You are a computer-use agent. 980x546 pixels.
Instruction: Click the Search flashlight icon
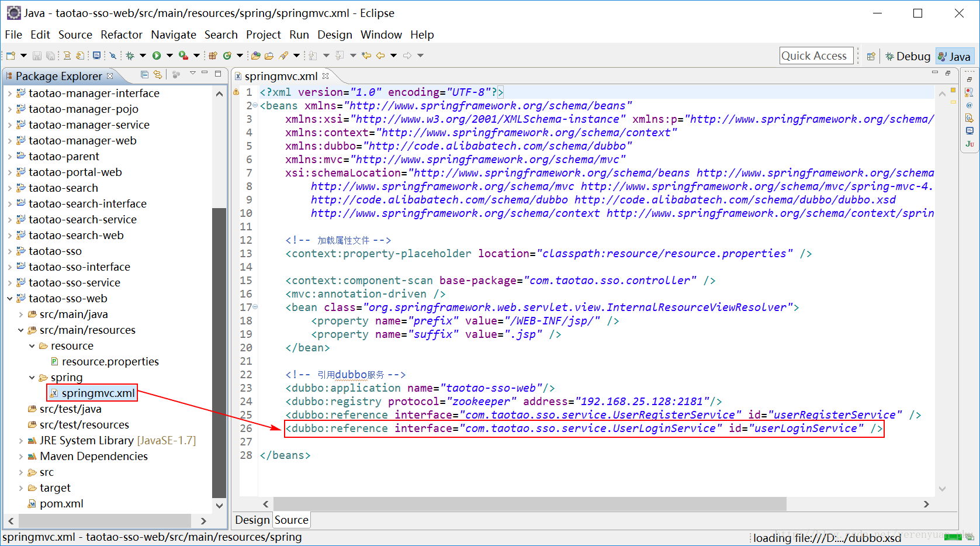click(284, 56)
